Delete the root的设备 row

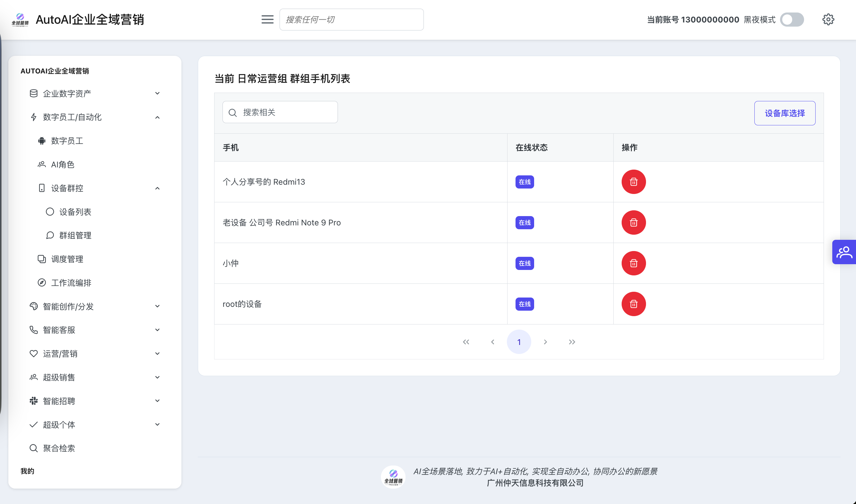(634, 304)
